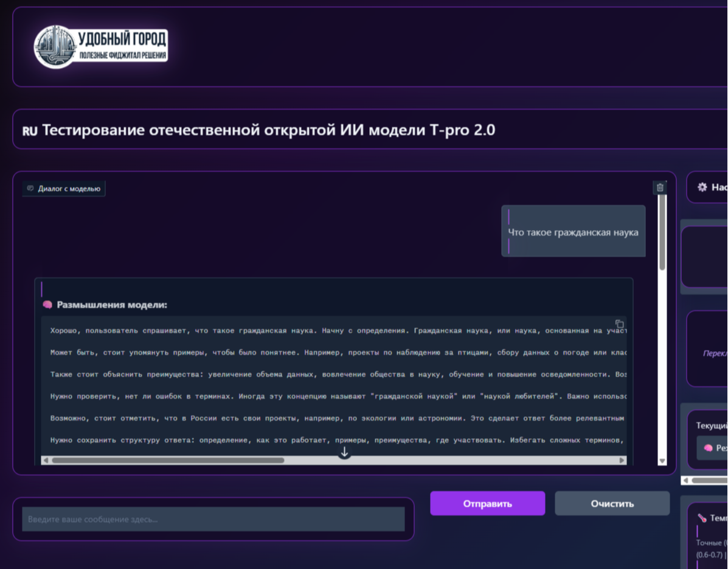Click right arrow of reasoning horizontal scrollbar
This screenshot has width=728, height=569.
pyautogui.click(x=622, y=461)
